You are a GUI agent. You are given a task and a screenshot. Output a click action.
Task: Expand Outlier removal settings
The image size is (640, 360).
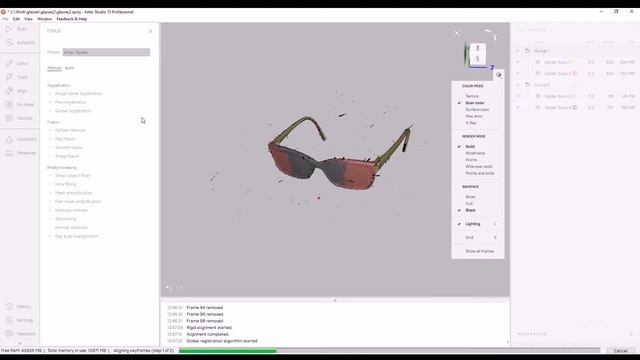tap(50, 130)
